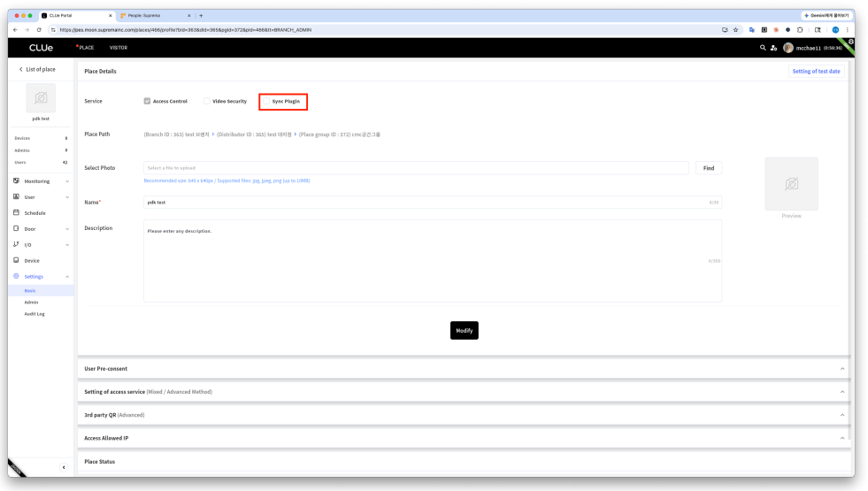Collapse the sidebar with the arrow button
Viewport: 868px width, 491px height.
64,467
